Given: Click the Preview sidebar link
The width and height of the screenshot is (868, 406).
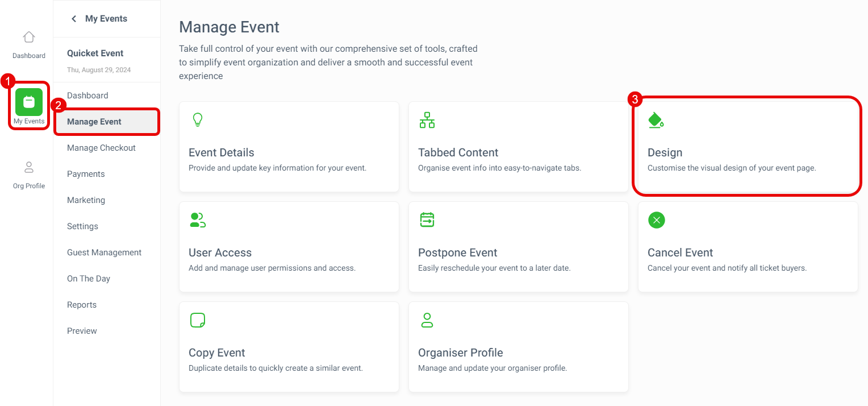Looking at the screenshot, I should (x=82, y=331).
